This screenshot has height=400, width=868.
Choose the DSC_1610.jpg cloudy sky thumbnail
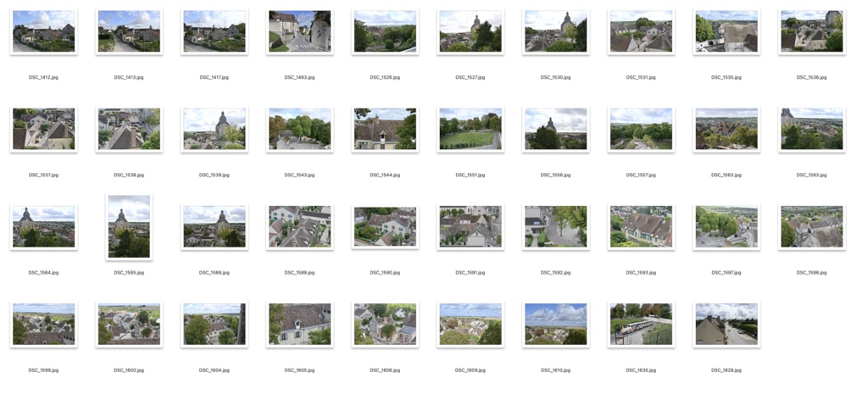[556, 325]
